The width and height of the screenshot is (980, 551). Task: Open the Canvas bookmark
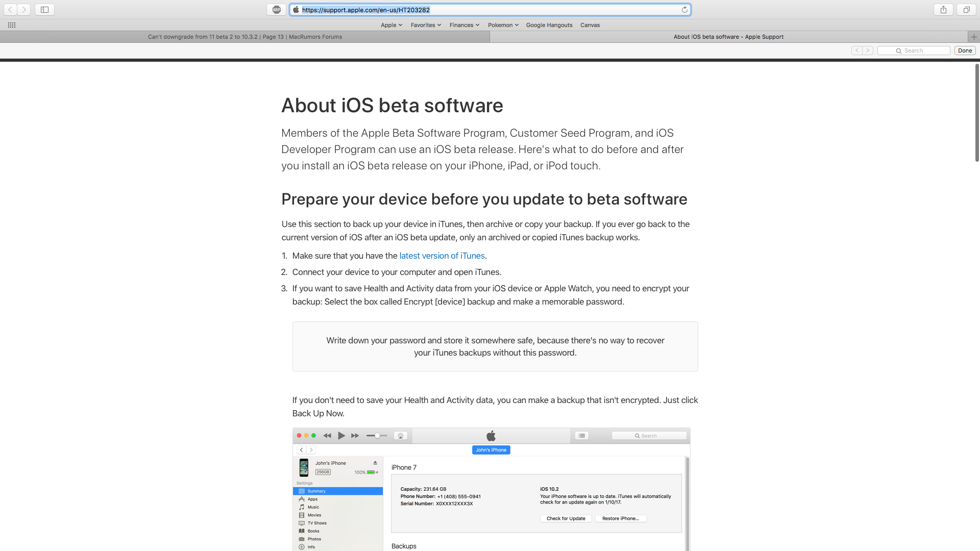coord(590,25)
